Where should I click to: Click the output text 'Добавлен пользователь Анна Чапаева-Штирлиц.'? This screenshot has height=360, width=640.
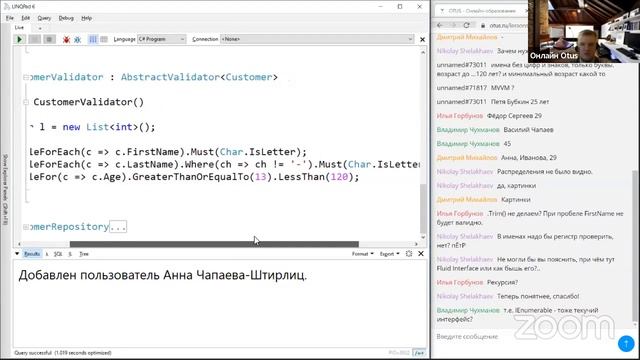click(162, 276)
